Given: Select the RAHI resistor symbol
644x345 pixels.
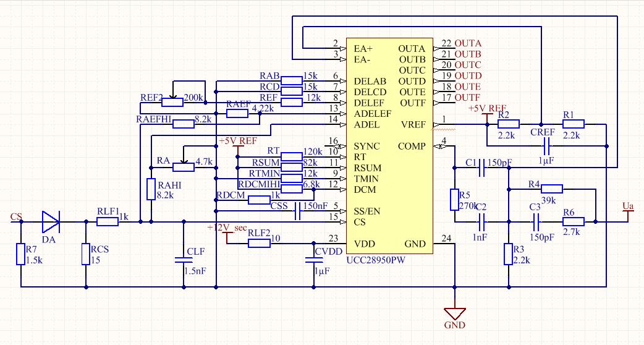Looking at the screenshot, I should [x=151, y=189].
